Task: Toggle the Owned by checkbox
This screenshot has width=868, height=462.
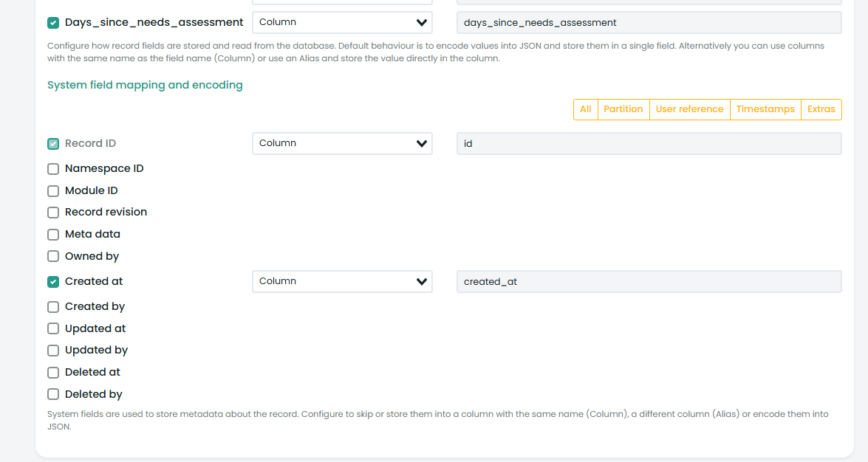Action: 53,257
